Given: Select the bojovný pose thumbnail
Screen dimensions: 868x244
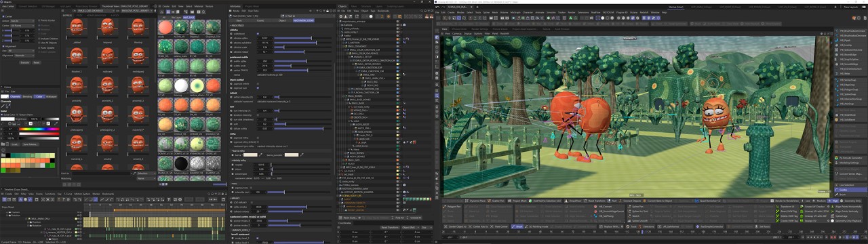Looking at the screenshot, I should tap(108, 27).
